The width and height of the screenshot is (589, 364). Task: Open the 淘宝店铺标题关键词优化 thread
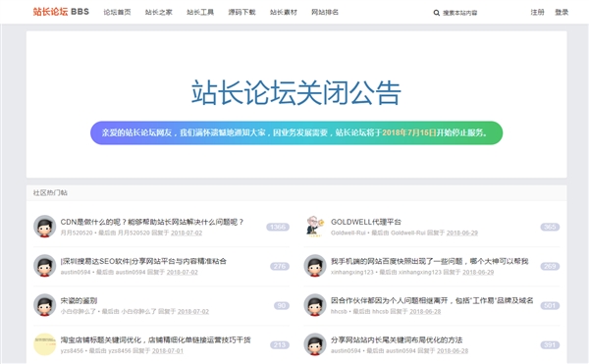[155, 340]
